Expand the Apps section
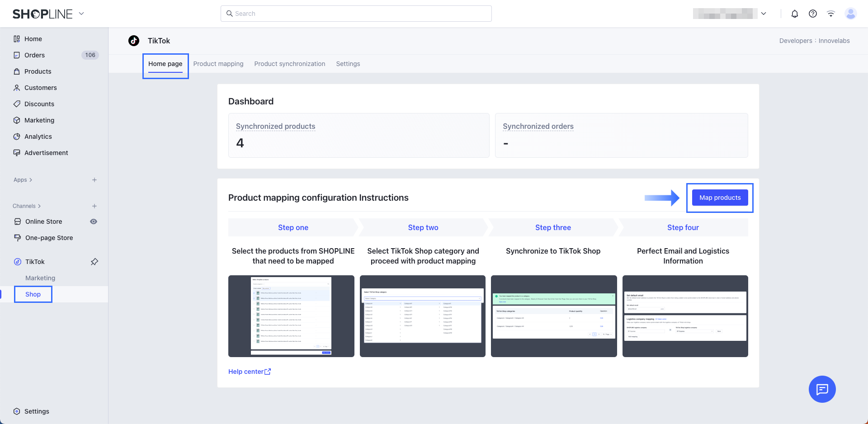This screenshot has height=424, width=868. pyautogui.click(x=23, y=180)
